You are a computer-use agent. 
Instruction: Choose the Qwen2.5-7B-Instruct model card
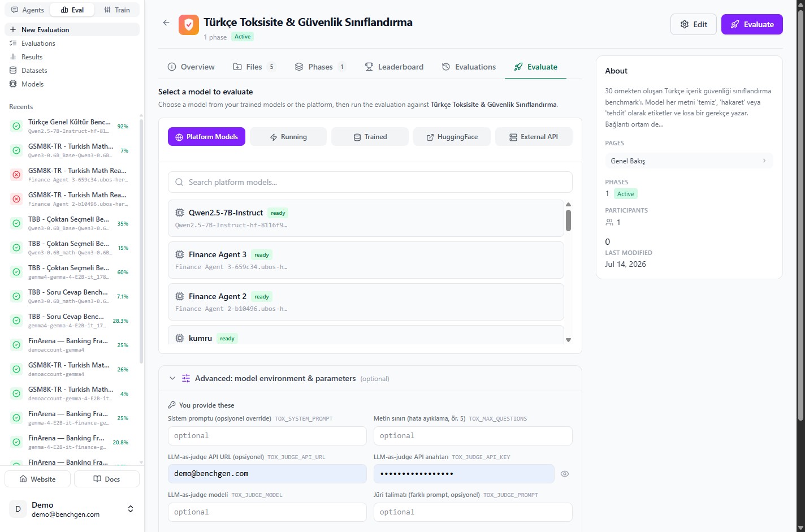tap(366, 218)
